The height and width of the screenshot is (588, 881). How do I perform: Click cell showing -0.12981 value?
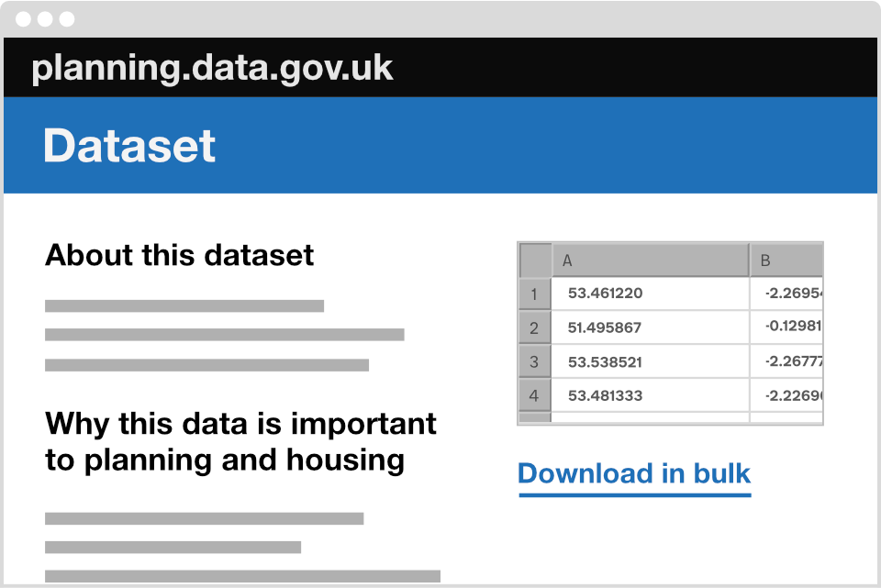(x=786, y=327)
